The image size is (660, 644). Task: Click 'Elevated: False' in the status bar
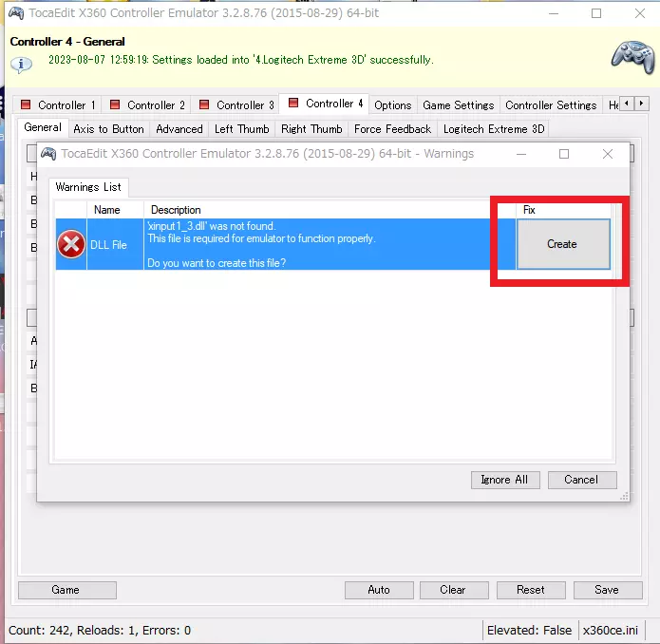tap(530, 630)
